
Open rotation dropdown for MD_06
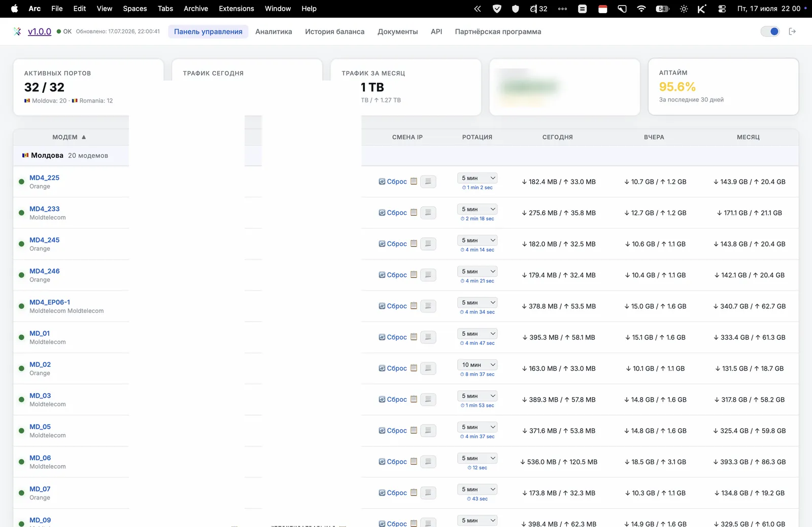pos(477,458)
